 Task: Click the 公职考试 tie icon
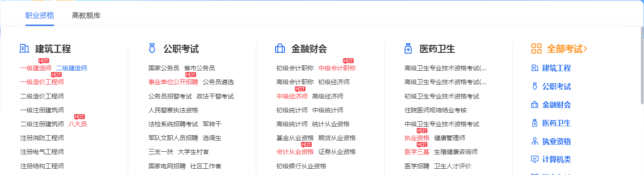click(152, 48)
